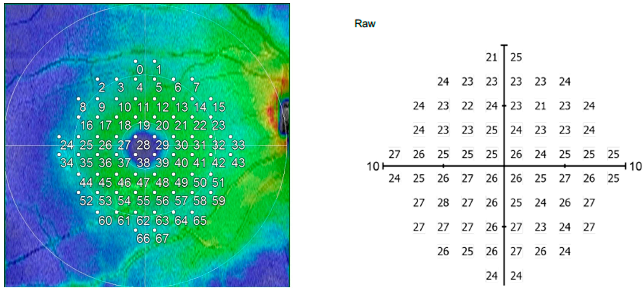Click stimulus point 28 at the fovea
644x292 pixels.
click(143, 145)
